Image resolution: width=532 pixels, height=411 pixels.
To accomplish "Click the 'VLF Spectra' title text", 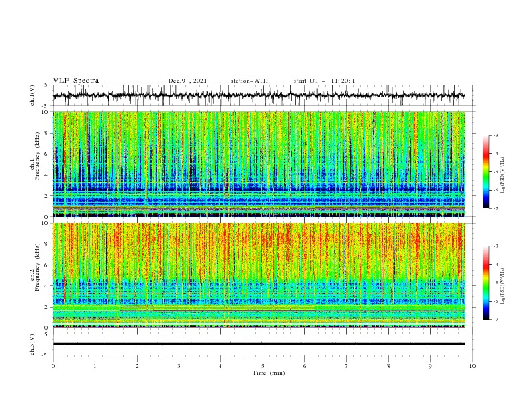I will (76, 81).
